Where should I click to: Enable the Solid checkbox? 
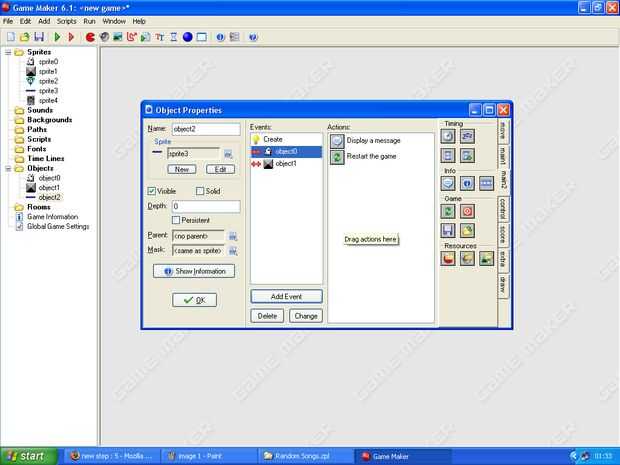click(200, 191)
